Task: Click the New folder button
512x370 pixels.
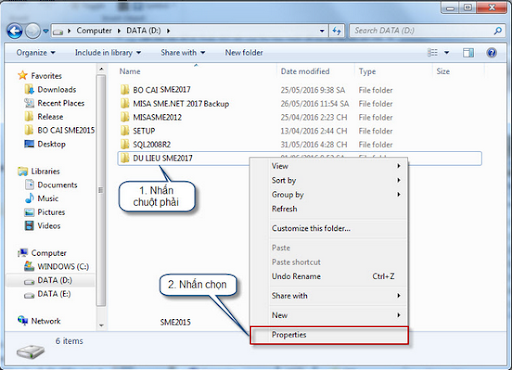Action: (x=244, y=53)
